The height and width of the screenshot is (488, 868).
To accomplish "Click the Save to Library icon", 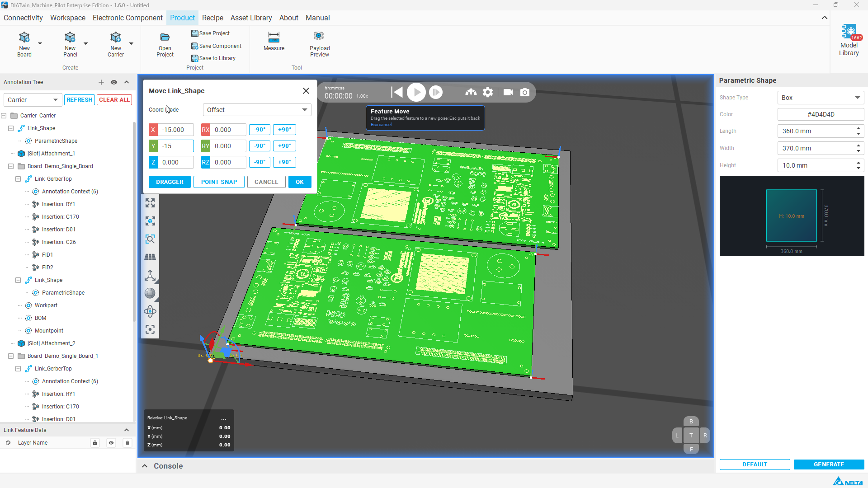I will tap(195, 58).
